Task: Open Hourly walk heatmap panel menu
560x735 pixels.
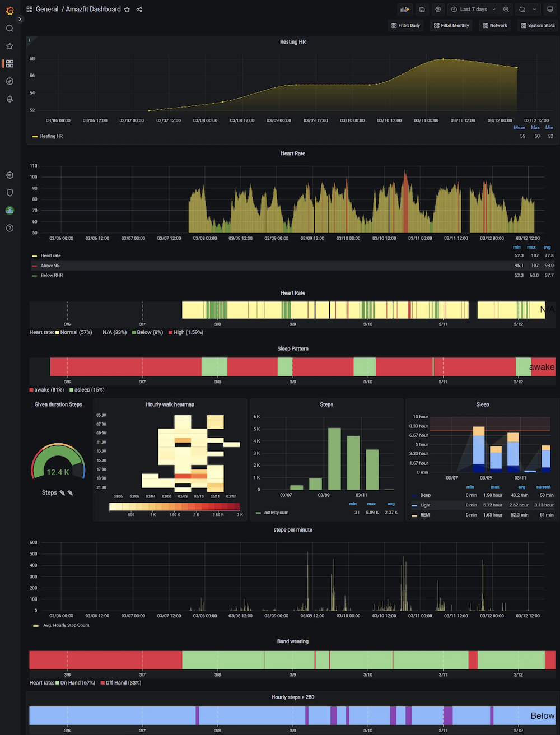Action: point(170,404)
